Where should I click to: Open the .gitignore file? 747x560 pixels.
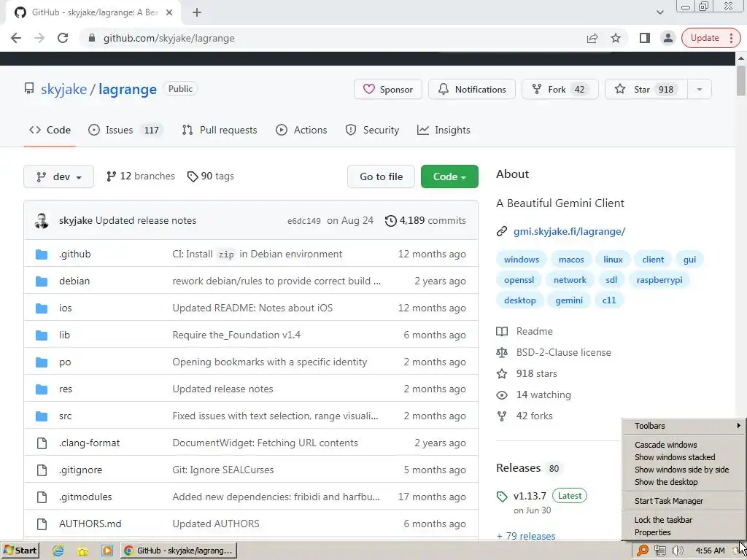click(80, 470)
